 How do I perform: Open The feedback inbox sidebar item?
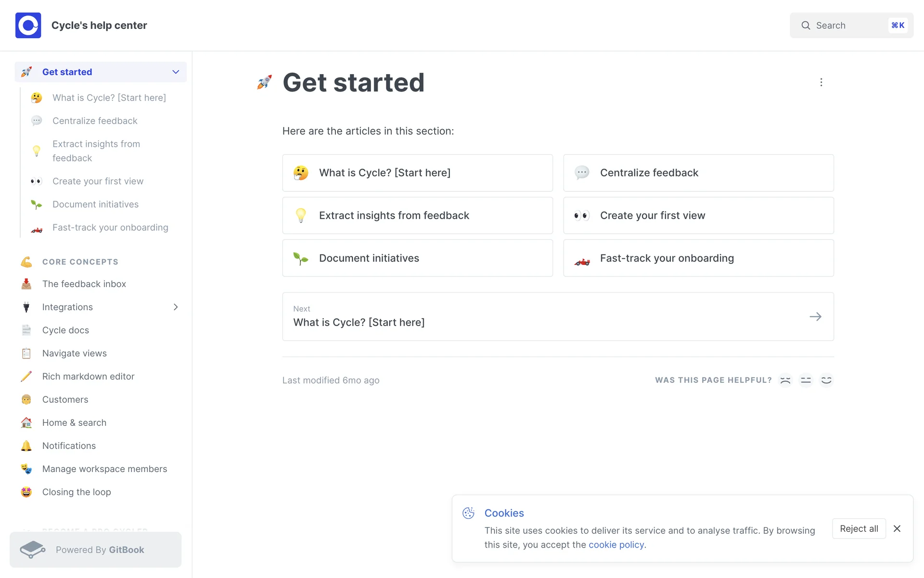click(84, 284)
